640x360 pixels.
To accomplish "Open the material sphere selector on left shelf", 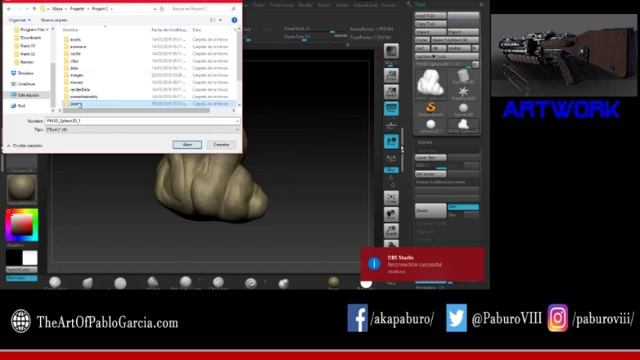I will point(22,189).
